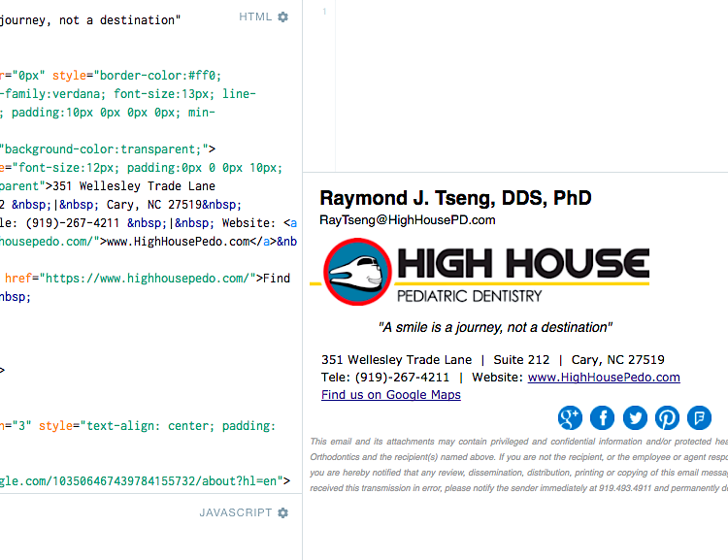The width and height of the screenshot is (728, 560).
Task: Click the code line with font-family:verdana
Action: [128, 94]
